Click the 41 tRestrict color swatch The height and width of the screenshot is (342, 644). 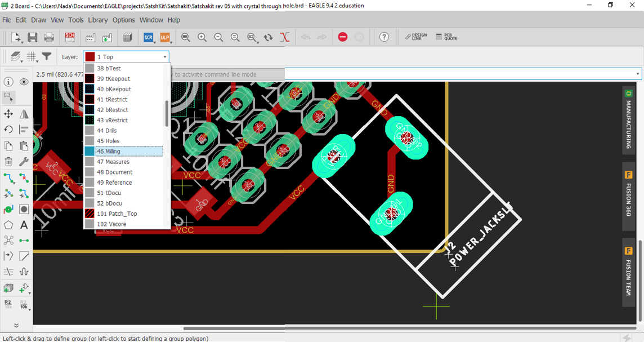pyautogui.click(x=90, y=99)
